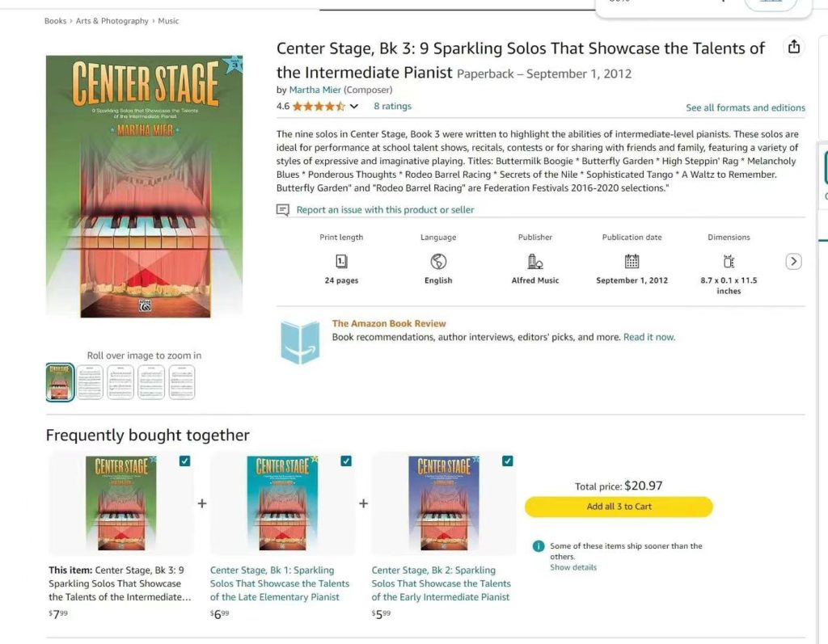Image resolution: width=828 pixels, height=644 pixels.
Task: Uncheck the Center Stage Bk 3 item checkbox
Action: pos(184,461)
